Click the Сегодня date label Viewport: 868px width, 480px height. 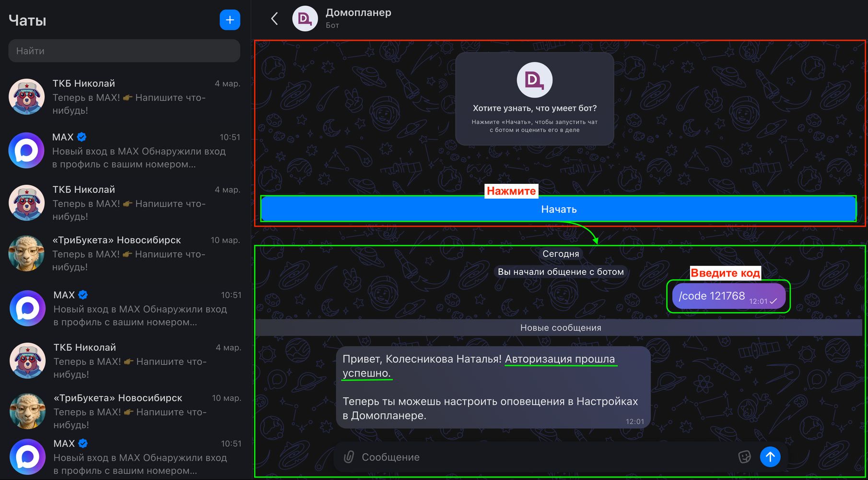561,254
